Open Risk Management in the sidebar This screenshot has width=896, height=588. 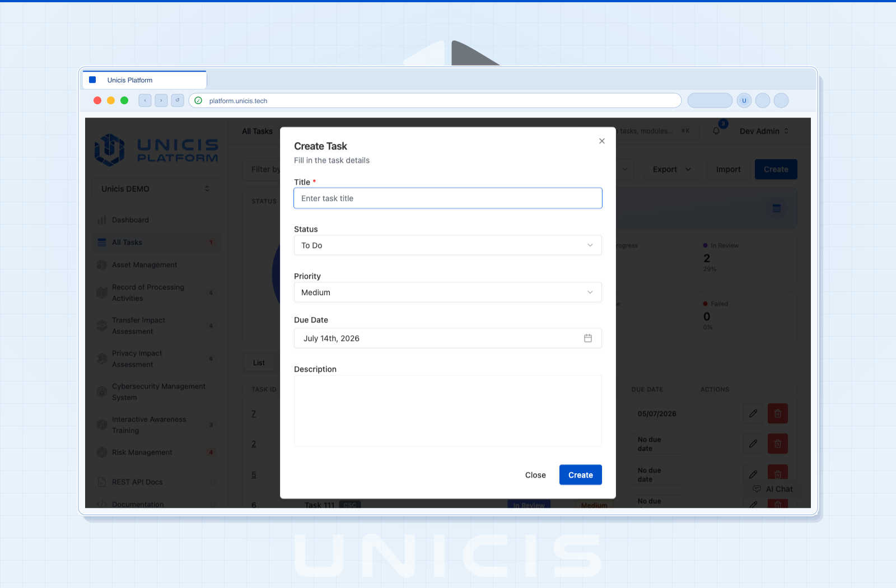(156, 452)
